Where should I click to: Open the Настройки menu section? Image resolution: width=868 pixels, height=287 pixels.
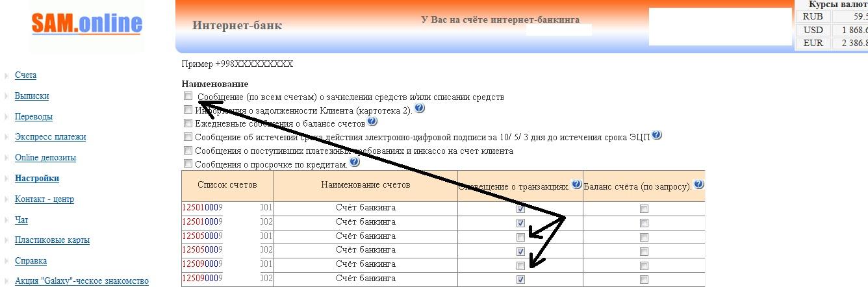[x=36, y=179]
